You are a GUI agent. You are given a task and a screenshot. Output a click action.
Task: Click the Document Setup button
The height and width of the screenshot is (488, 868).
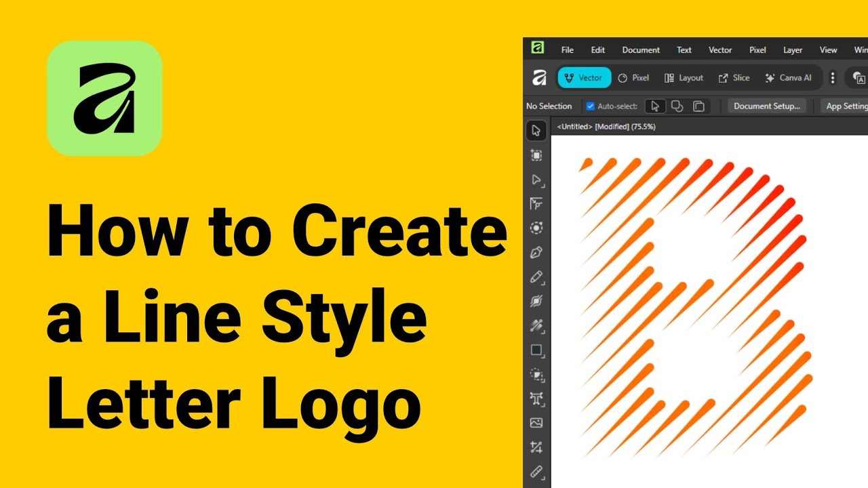[767, 106]
